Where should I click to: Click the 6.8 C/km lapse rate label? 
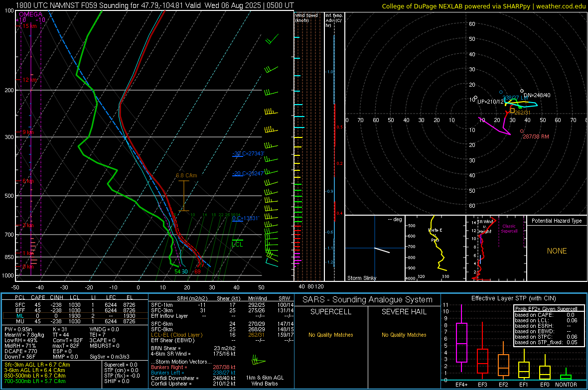click(x=186, y=175)
